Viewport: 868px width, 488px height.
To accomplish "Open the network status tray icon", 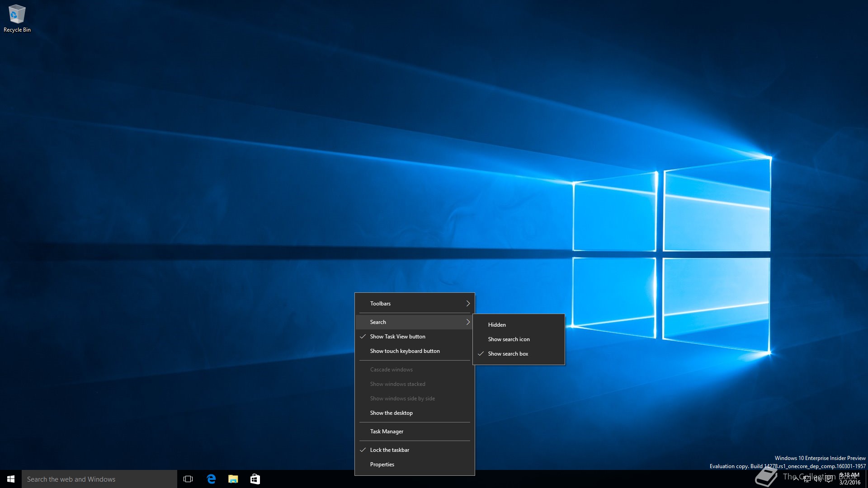I will [807, 479].
